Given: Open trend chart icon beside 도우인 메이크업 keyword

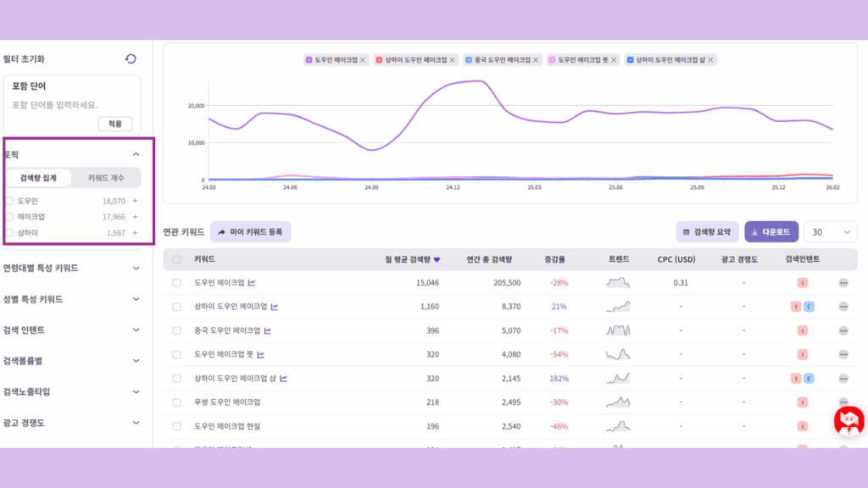Looking at the screenshot, I should 252,283.
